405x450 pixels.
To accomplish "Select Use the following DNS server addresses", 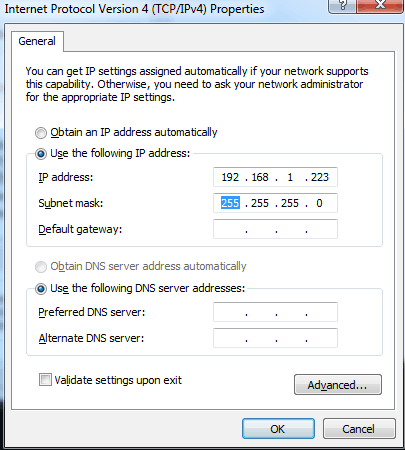I will pyautogui.click(x=41, y=288).
